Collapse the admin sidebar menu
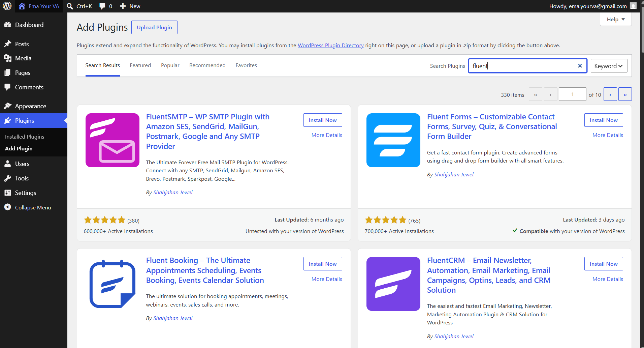Image resolution: width=644 pixels, height=348 pixels. (x=34, y=207)
